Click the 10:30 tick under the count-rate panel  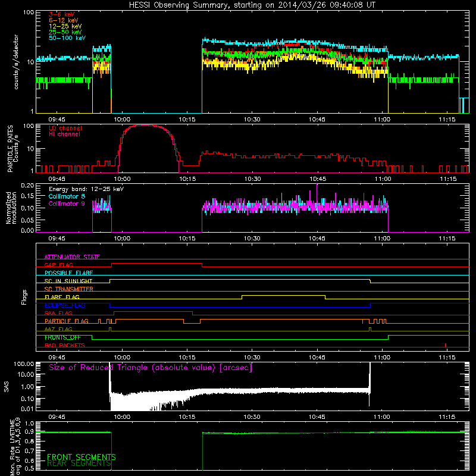252,120
